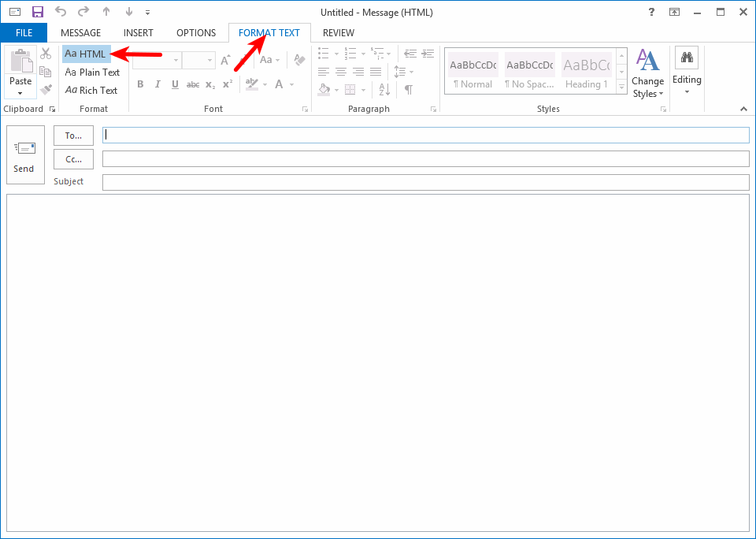Toggle subscript formatting
The height and width of the screenshot is (539, 756).
tap(210, 85)
